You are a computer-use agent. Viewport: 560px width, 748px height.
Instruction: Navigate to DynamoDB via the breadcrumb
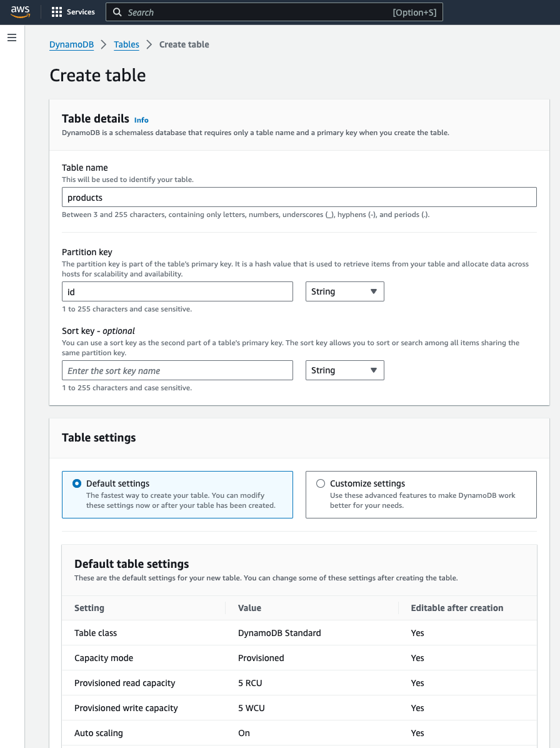coord(71,44)
